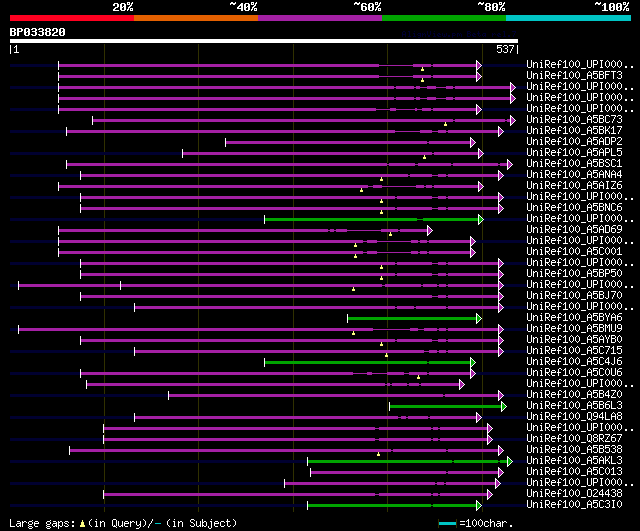Click the yellow gap marker under the A5B538 bar
Image resolution: width=640 pixels, height=531 pixels.
point(378,454)
